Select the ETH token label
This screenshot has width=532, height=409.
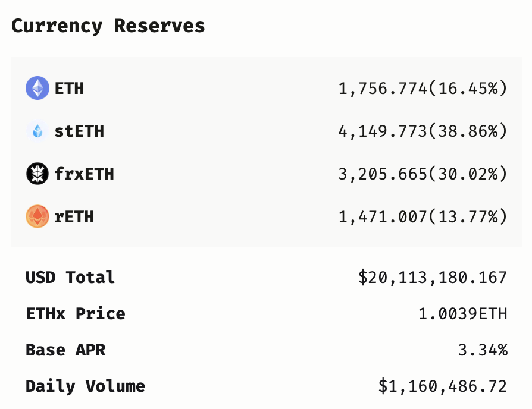pyautogui.click(x=69, y=89)
